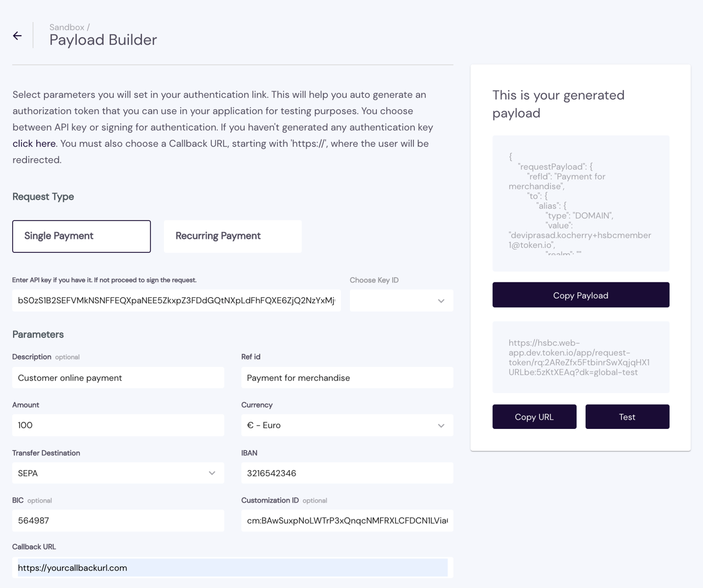Focus the Customization ID field

(347, 521)
